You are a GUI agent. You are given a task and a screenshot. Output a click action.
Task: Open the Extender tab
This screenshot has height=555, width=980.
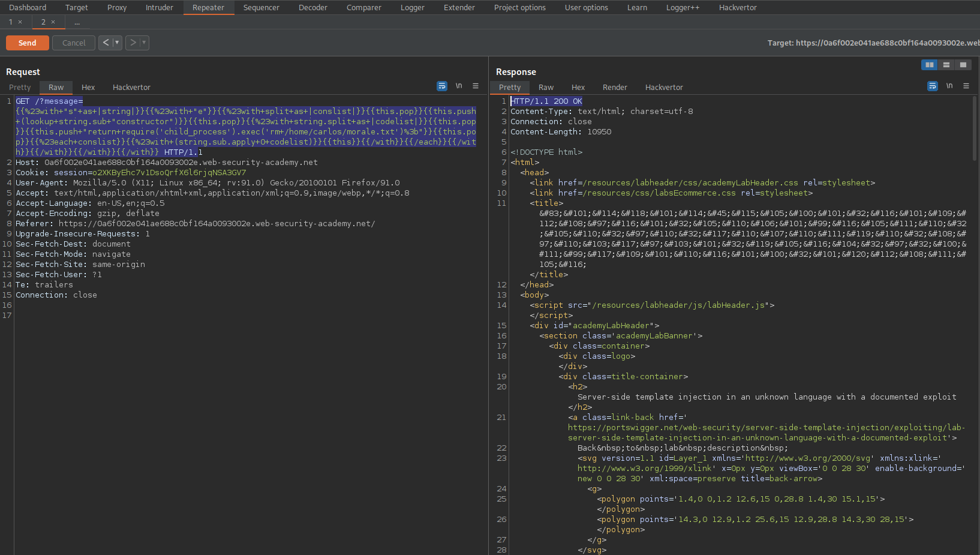point(459,8)
